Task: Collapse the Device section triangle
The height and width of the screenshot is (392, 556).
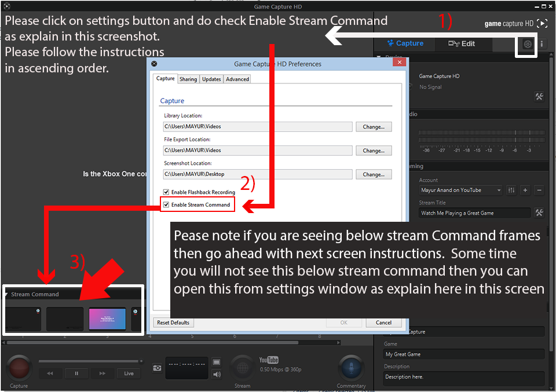Action: pos(379,56)
